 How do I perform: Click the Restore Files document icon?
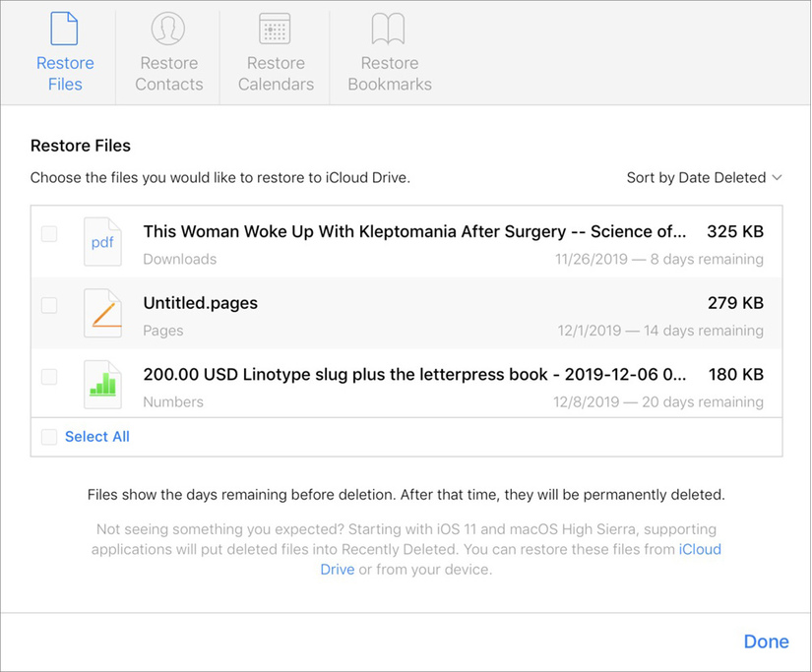click(65, 30)
